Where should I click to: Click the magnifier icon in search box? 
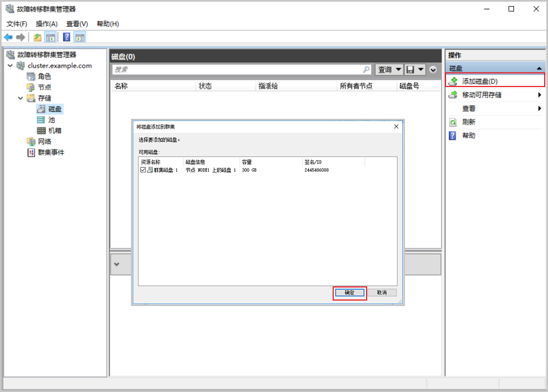pyautogui.click(x=367, y=70)
